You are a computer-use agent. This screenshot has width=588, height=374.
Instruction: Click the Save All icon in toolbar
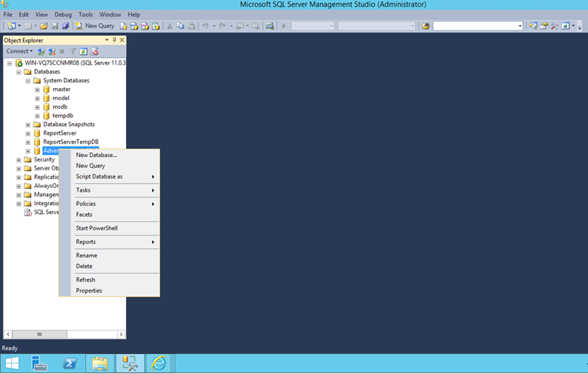coord(65,26)
